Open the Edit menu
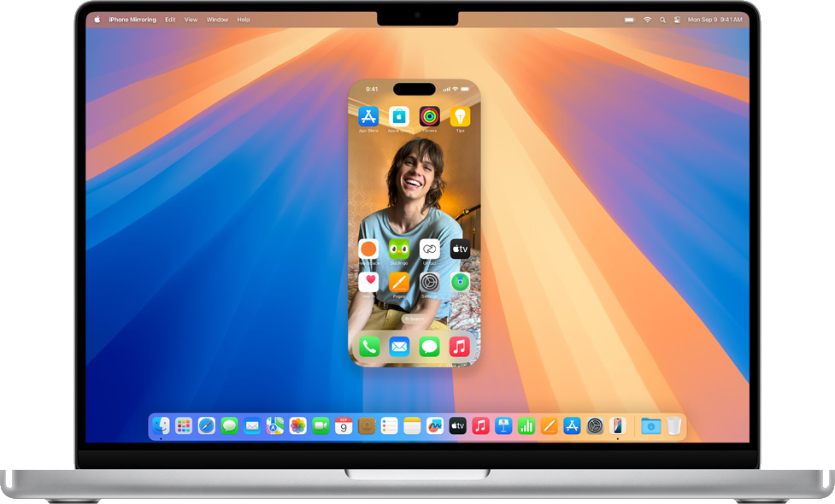The image size is (835, 504). coord(170,20)
